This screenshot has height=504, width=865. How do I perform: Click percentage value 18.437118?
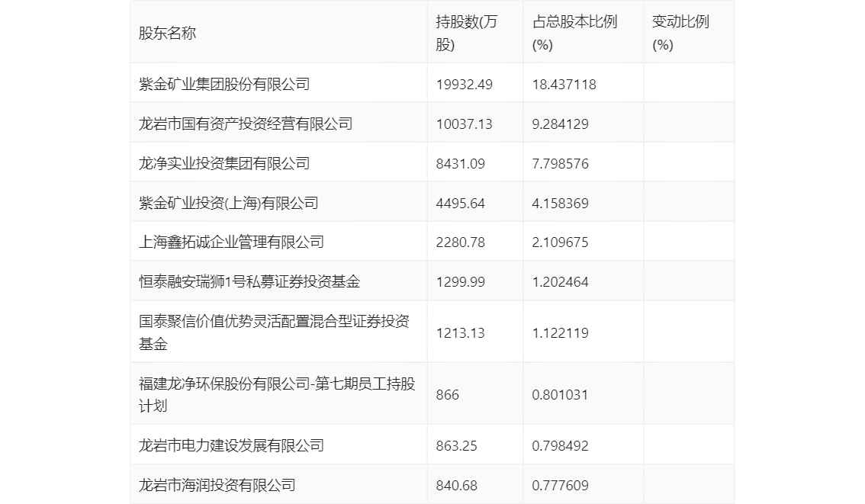point(564,85)
